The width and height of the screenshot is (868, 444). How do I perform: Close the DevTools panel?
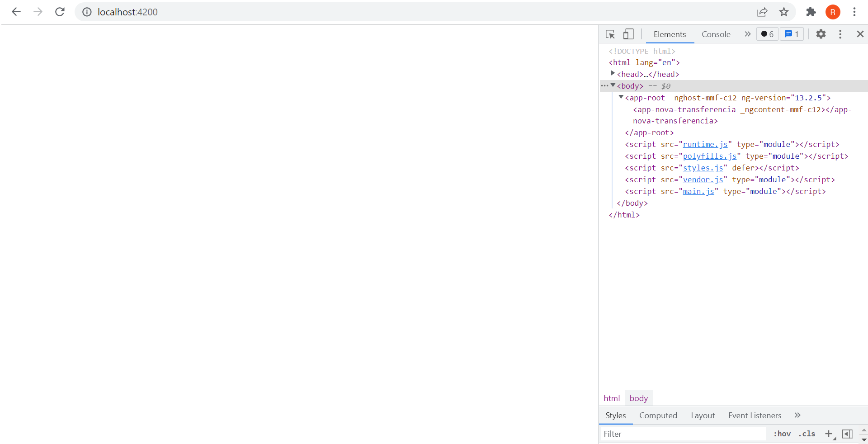tap(860, 34)
